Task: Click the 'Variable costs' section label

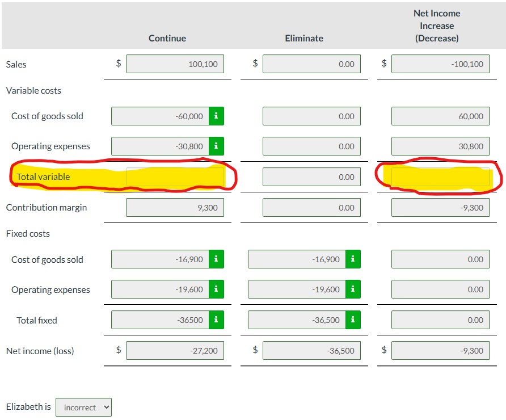Action: click(x=33, y=90)
